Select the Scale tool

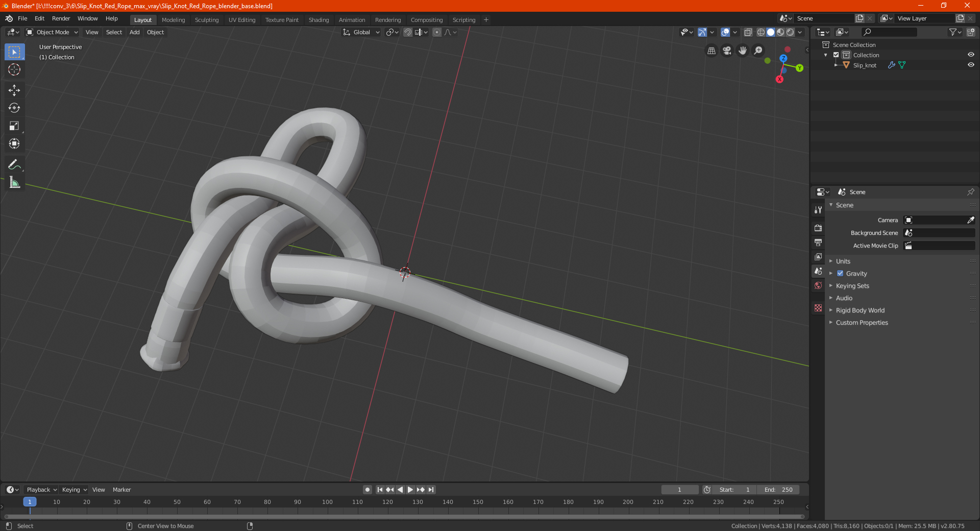tap(14, 126)
